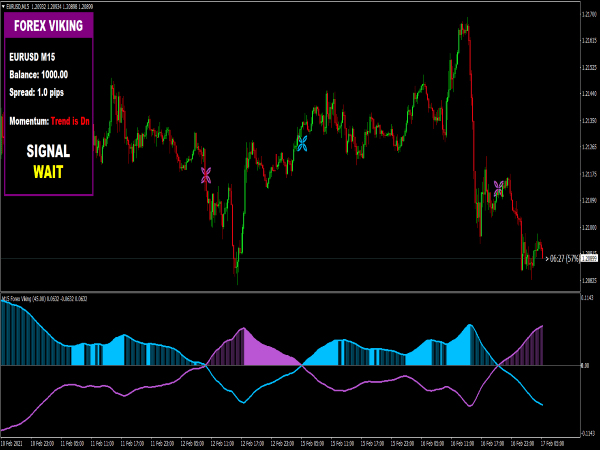The image size is (600, 450).
Task: Click the 1.21350 price axis label
Action: tap(589, 121)
